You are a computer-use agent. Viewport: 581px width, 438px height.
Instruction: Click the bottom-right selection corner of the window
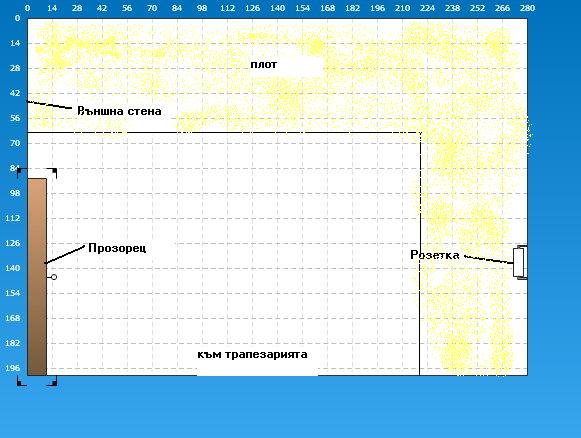click(x=52, y=381)
